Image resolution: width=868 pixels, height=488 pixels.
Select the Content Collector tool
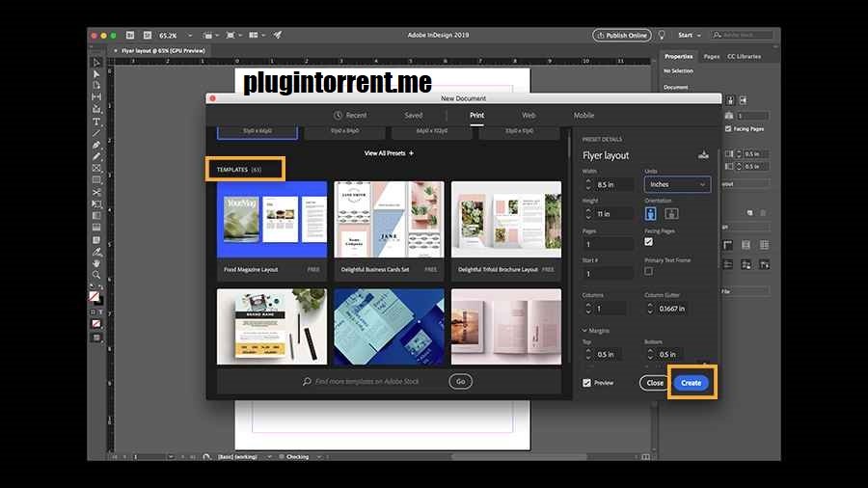(96, 109)
